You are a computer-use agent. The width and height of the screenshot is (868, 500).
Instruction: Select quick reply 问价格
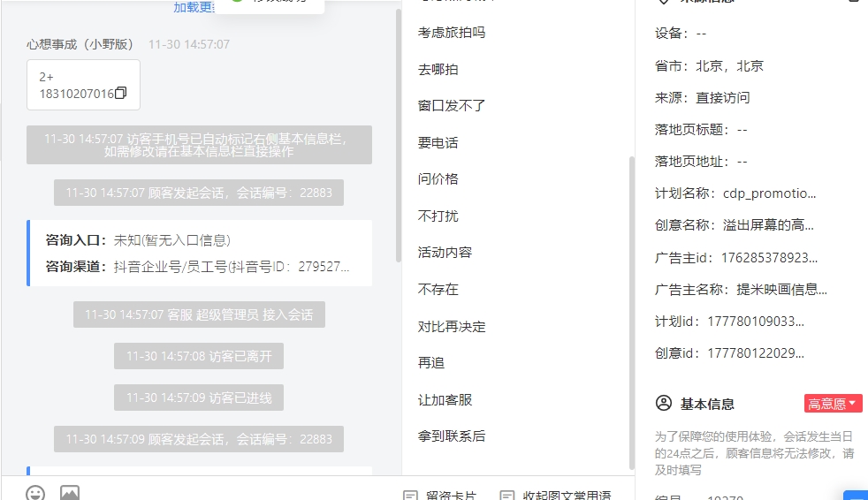(438, 179)
